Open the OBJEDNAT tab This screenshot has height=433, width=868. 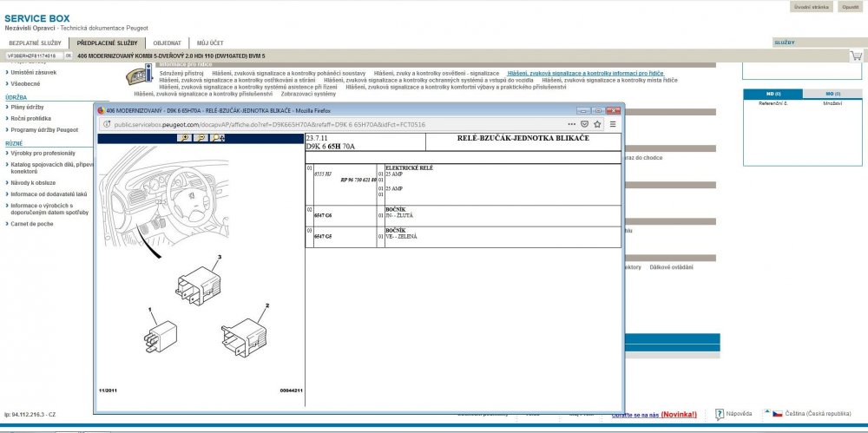click(x=168, y=43)
